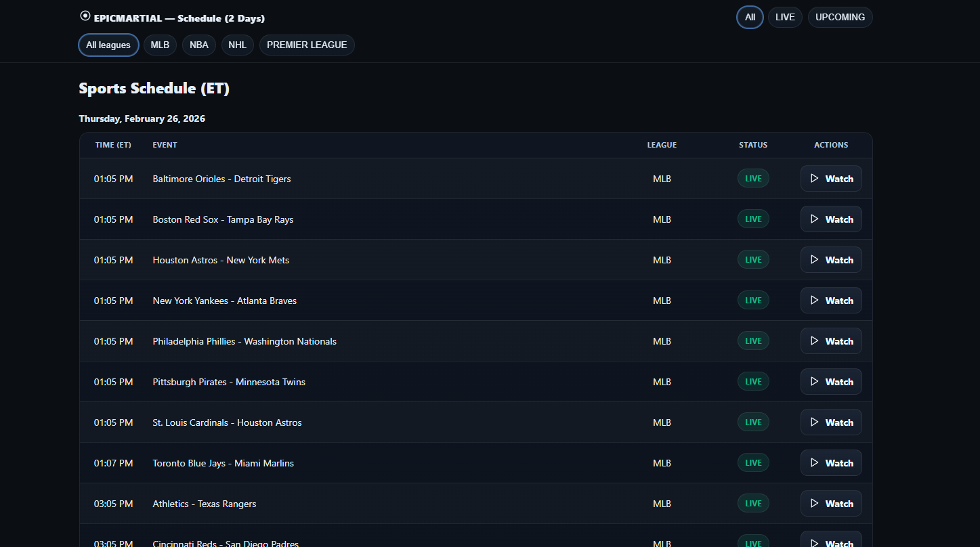Screen dimensions: 980x547
Task: Filter by PREMIER LEAGUE
Action: (x=307, y=45)
